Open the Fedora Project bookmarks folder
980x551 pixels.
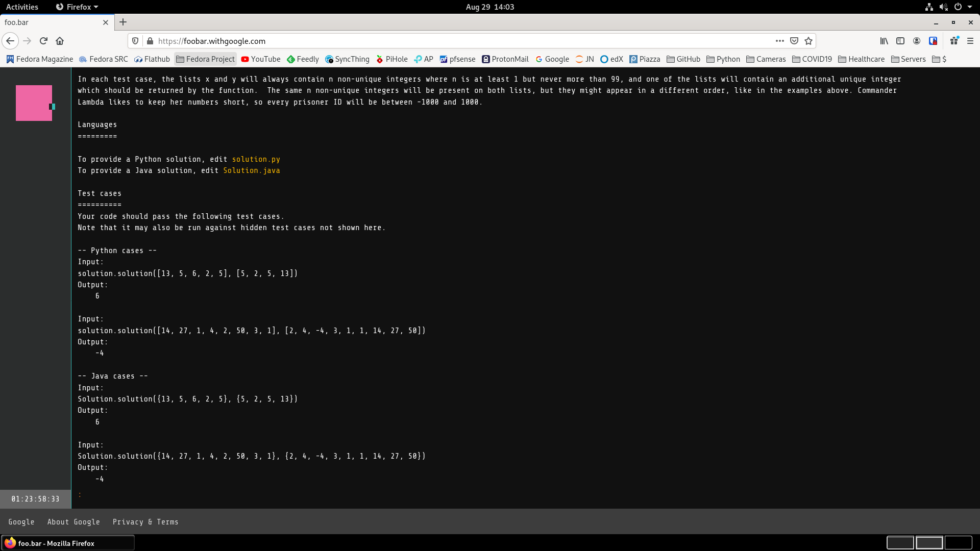tap(205, 59)
